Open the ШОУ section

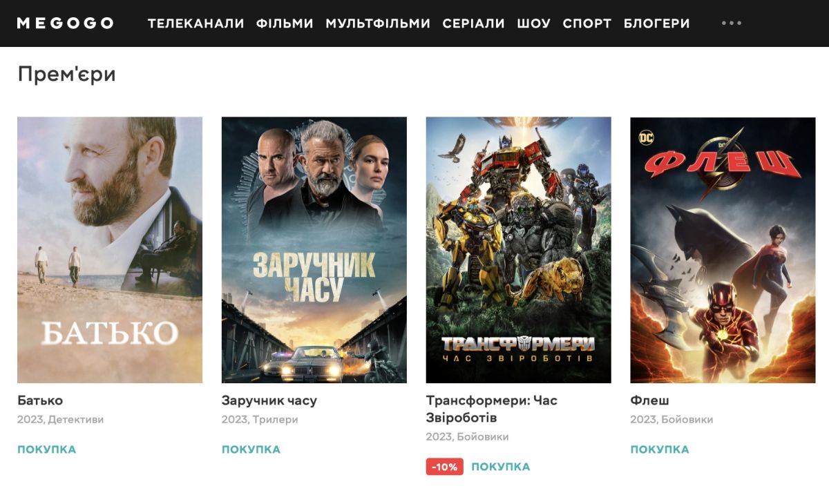534,23
